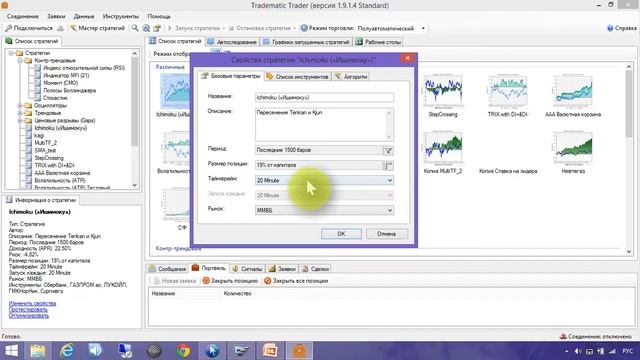Select the AAA Валютная корзина thumbnail
Image resolution: width=640 pixels, height=360 pixels.
573,96
